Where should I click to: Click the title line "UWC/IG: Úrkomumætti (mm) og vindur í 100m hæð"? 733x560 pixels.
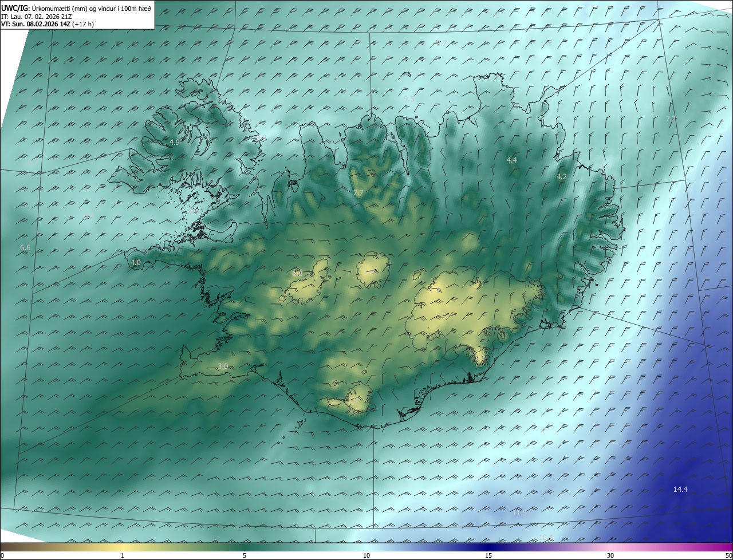click(x=76, y=9)
